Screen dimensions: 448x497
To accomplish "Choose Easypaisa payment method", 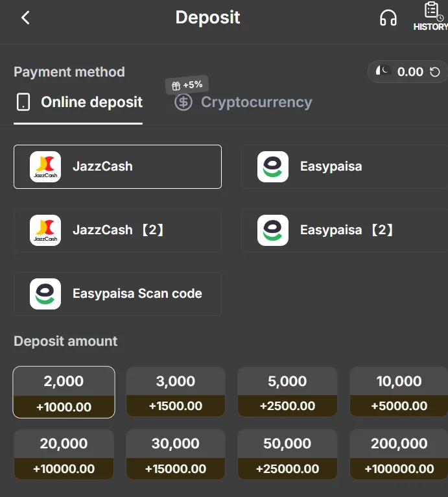I will (345, 167).
